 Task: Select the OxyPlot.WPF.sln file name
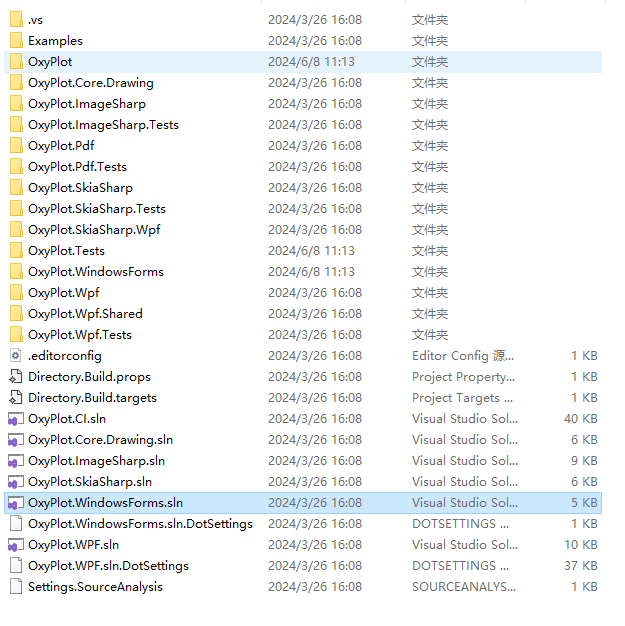pyautogui.click(x=73, y=545)
